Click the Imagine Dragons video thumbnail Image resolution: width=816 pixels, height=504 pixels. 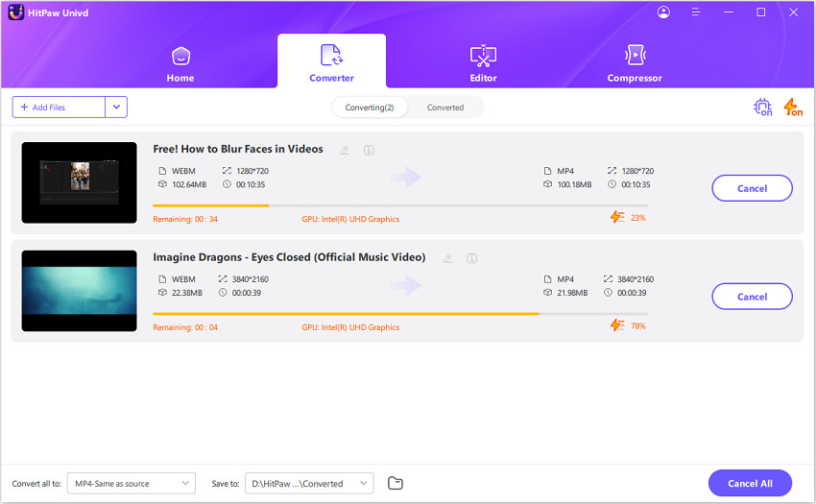[79, 291]
